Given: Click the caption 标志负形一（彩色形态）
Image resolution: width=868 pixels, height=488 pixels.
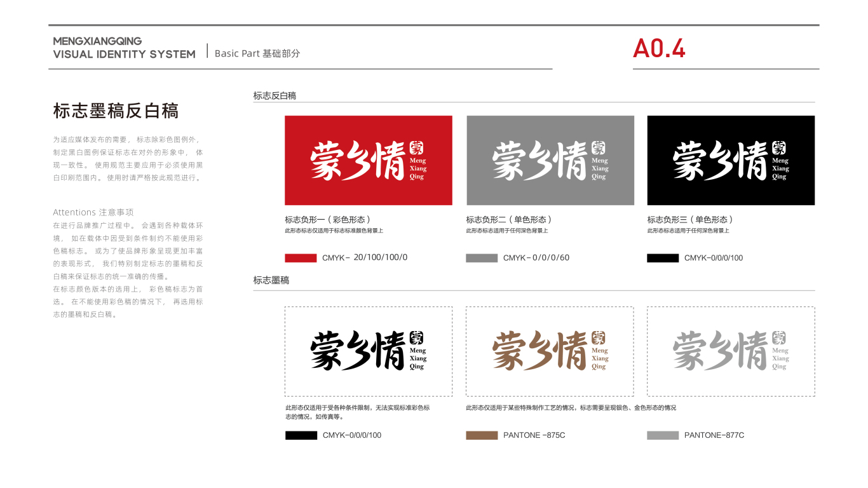Looking at the screenshot, I should coord(328,220).
